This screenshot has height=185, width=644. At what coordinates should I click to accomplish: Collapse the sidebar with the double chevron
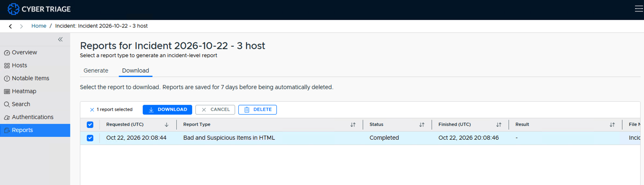pyautogui.click(x=60, y=39)
